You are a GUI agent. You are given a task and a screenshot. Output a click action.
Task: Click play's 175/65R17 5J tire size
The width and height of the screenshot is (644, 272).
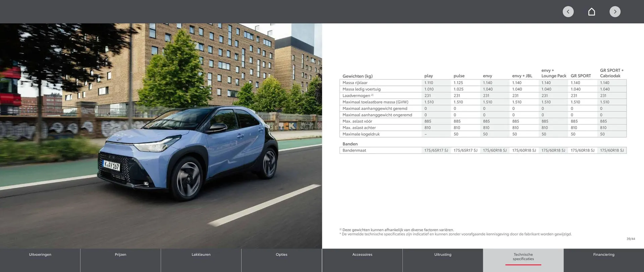coord(436,150)
